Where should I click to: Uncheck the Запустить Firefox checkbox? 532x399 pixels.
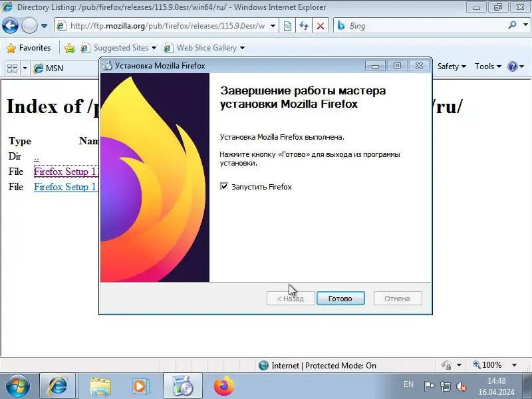[224, 186]
